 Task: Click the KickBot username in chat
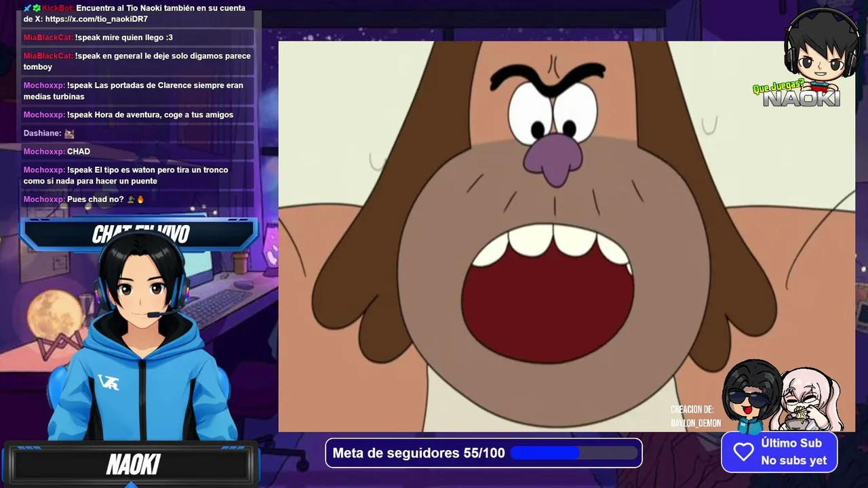coord(58,8)
